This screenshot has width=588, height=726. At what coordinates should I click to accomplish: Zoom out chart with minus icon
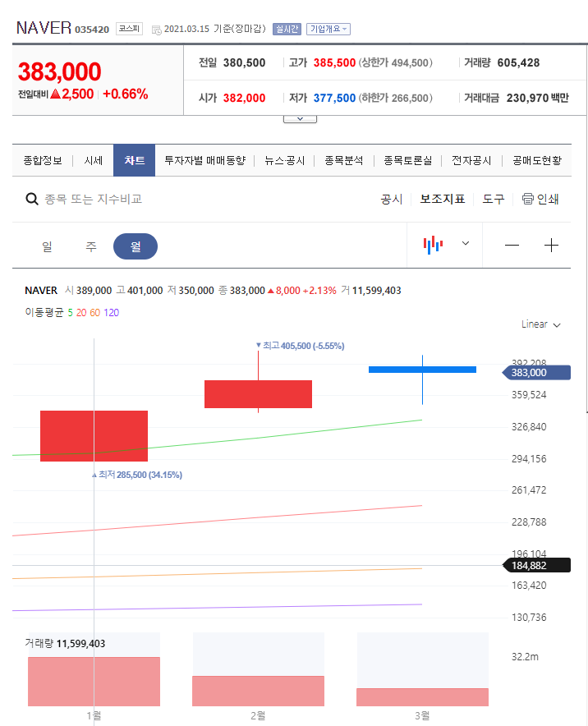click(512, 245)
